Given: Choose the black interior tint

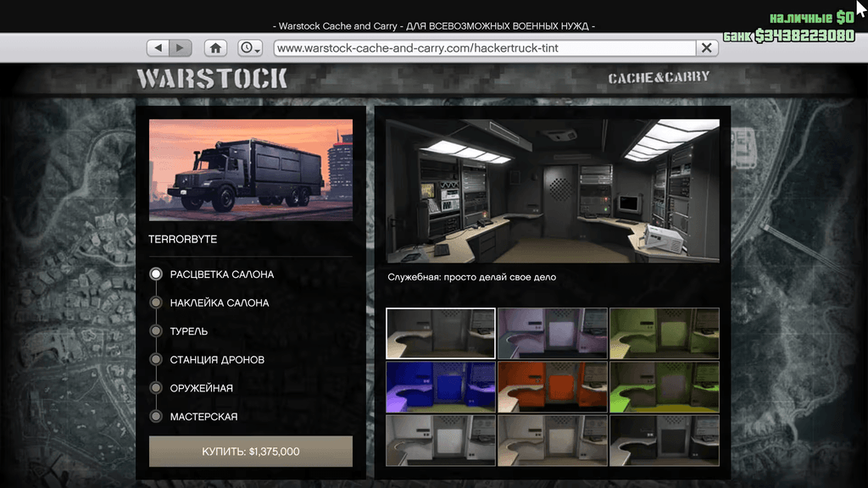Looking at the screenshot, I should pyautogui.click(x=665, y=441).
